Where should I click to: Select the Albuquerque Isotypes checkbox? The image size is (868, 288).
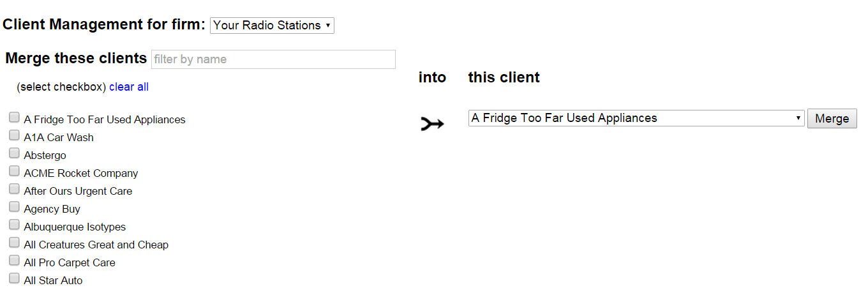point(14,225)
